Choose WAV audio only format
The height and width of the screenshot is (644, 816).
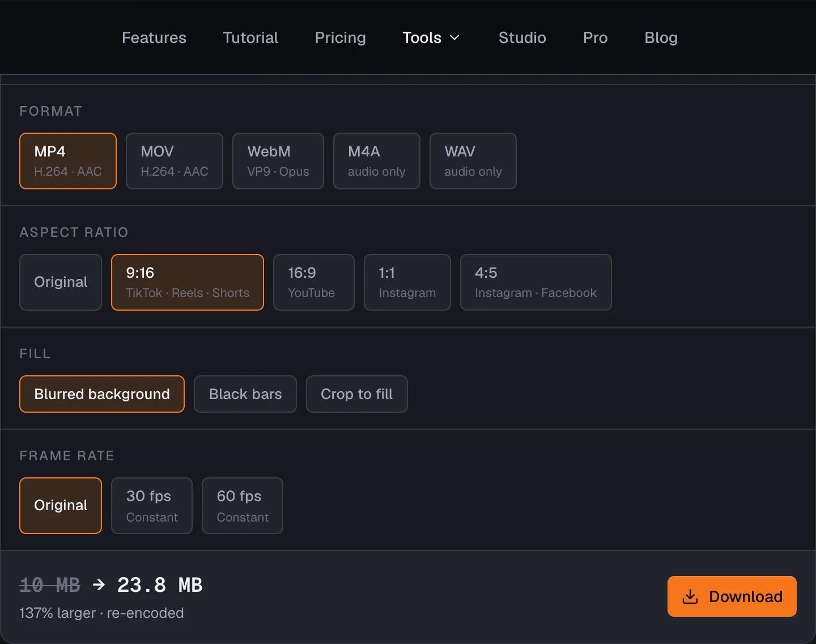pyautogui.click(x=473, y=161)
